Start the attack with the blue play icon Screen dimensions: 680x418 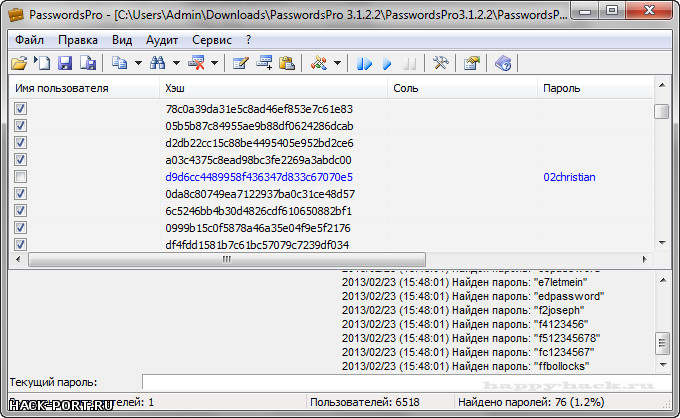click(387, 64)
